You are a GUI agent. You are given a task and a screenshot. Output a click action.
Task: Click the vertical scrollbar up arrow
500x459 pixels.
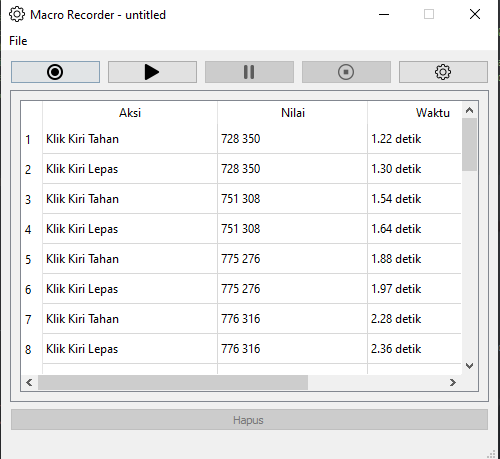coord(470,110)
